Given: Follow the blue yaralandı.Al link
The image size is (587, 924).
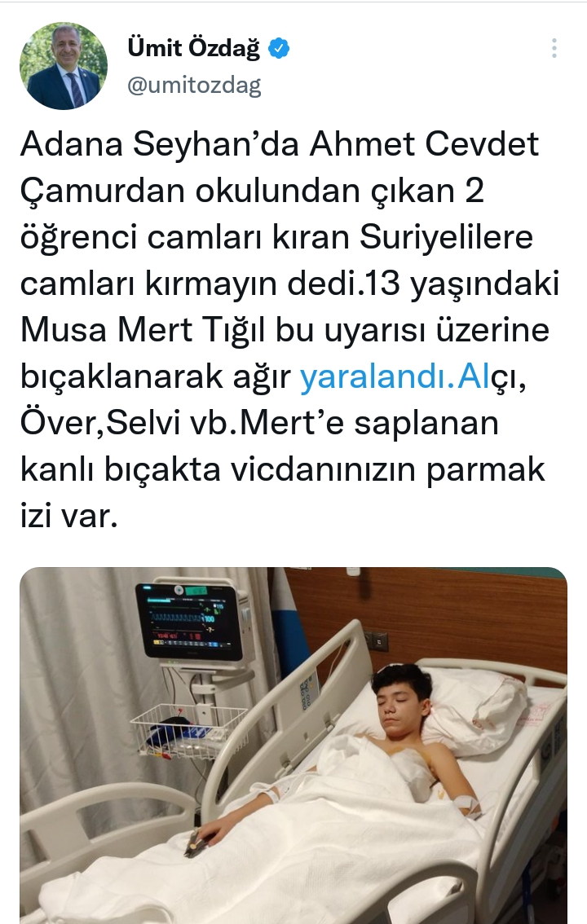Looking at the screenshot, I should (395, 376).
